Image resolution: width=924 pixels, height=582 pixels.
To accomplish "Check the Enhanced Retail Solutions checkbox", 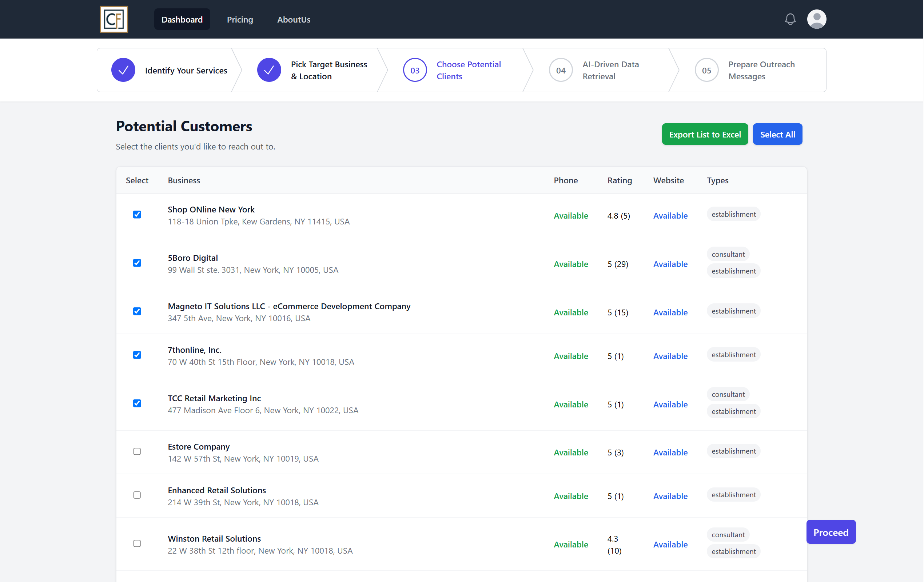I will pyautogui.click(x=137, y=495).
